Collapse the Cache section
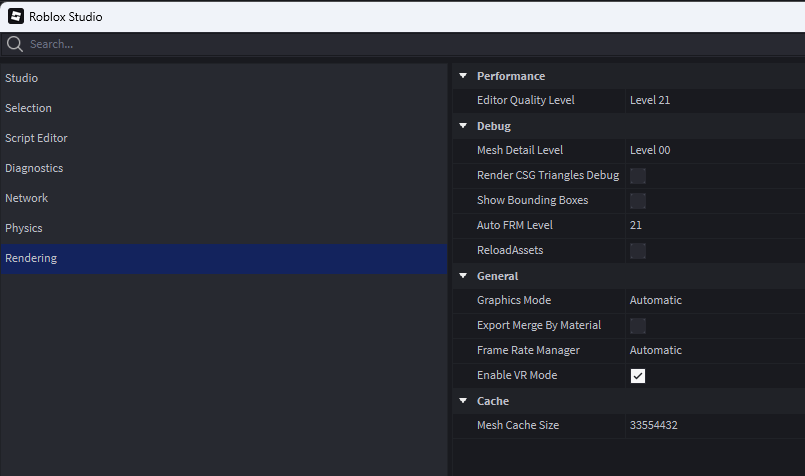Viewport: 805px width, 476px height. pyautogui.click(x=463, y=401)
